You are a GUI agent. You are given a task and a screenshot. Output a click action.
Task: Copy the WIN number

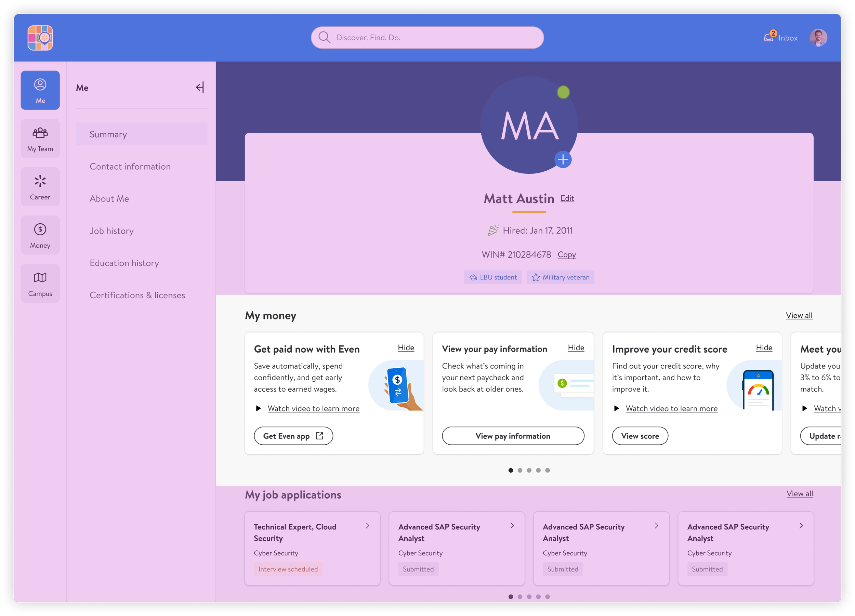pyautogui.click(x=566, y=254)
